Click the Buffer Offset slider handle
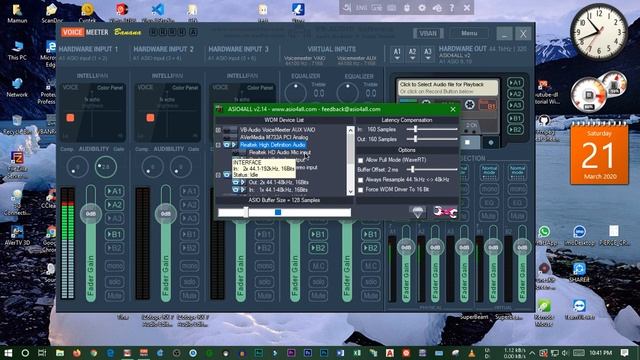Image resolution: width=640 pixels, height=360 pixels. 413,169
